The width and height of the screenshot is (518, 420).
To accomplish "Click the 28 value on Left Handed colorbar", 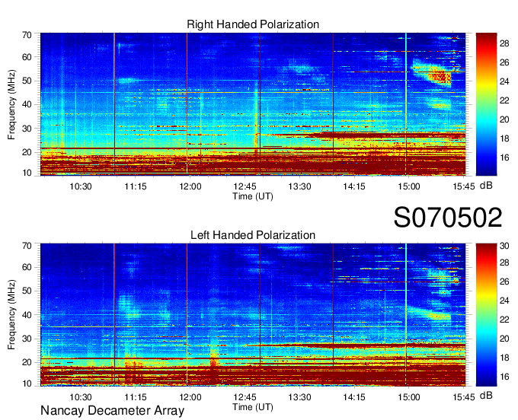I will tap(504, 262).
